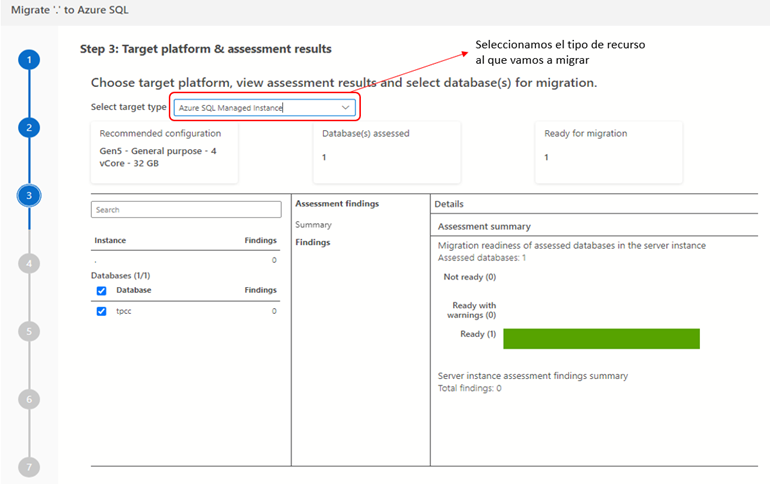770x484 pixels.
Task: Click the Details panel heading
Action: point(449,204)
